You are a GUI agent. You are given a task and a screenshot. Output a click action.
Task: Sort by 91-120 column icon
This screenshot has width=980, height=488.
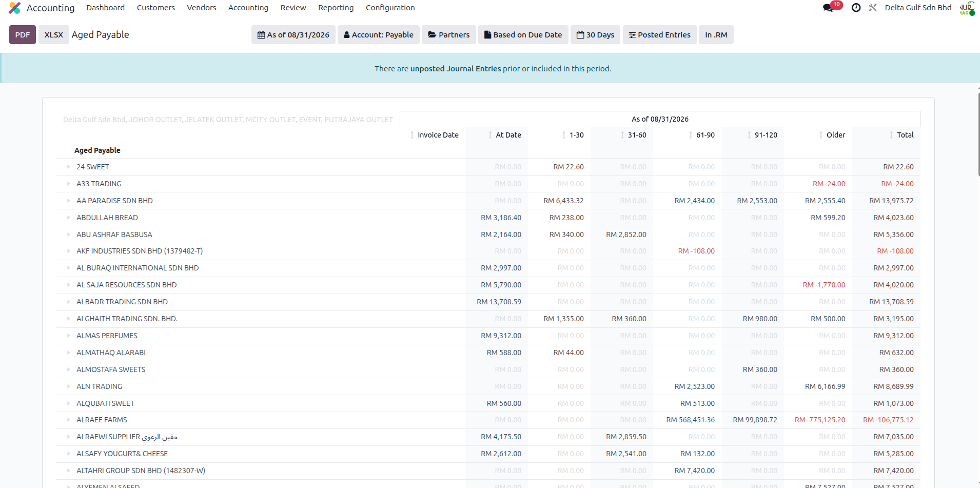(749, 135)
